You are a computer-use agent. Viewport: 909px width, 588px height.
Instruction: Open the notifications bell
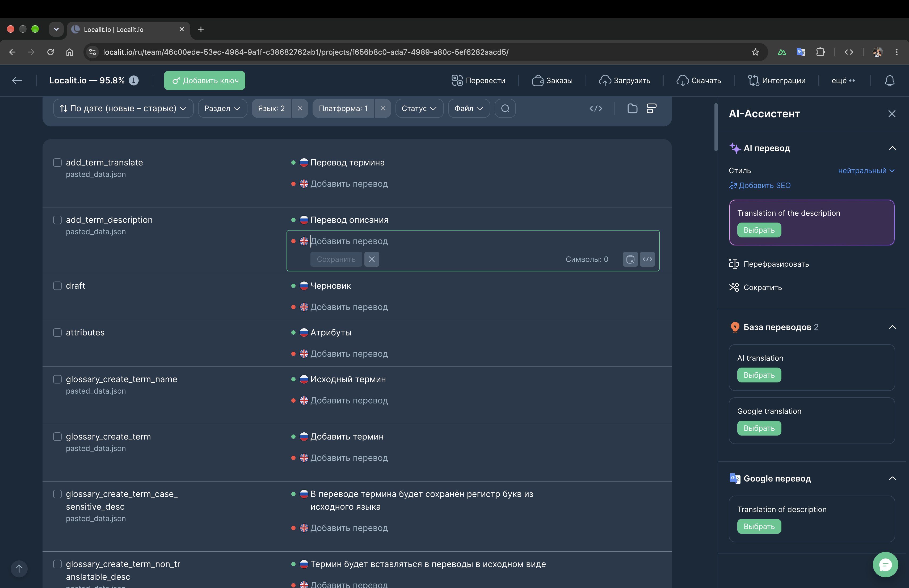890,80
